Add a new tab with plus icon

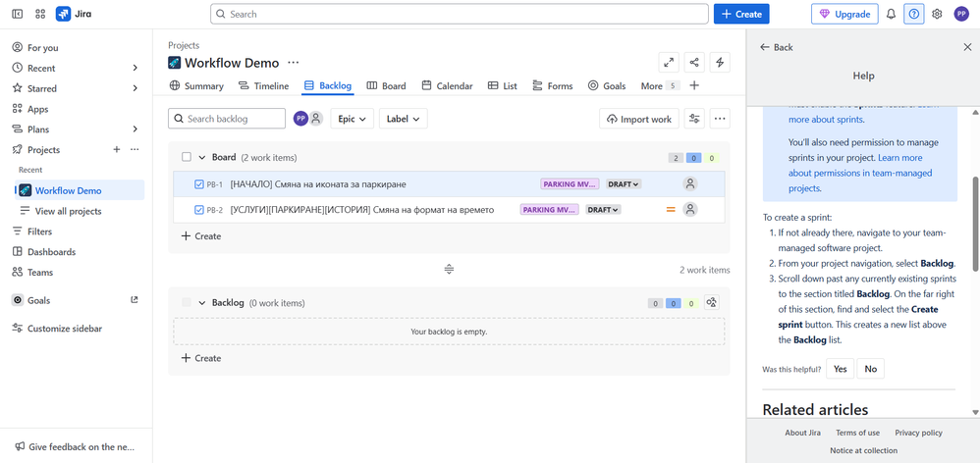click(693, 85)
